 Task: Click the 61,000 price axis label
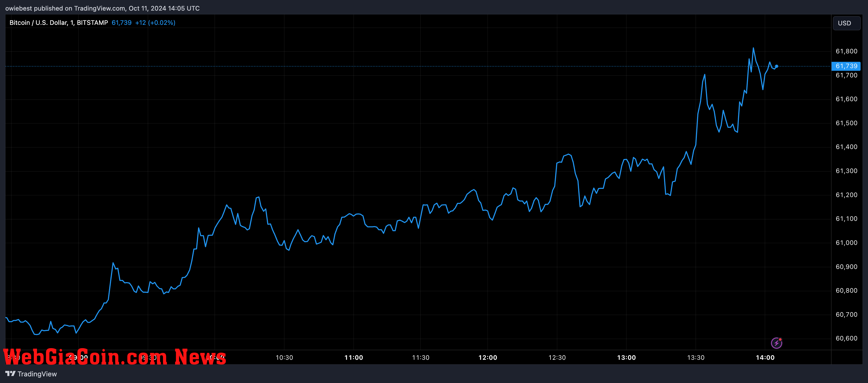846,242
